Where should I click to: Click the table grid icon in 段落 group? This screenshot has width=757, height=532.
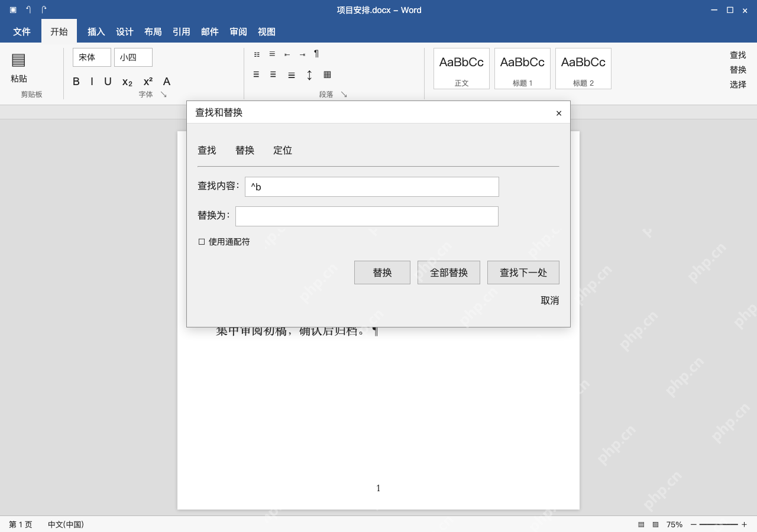pyautogui.click(x=327, y=74)
